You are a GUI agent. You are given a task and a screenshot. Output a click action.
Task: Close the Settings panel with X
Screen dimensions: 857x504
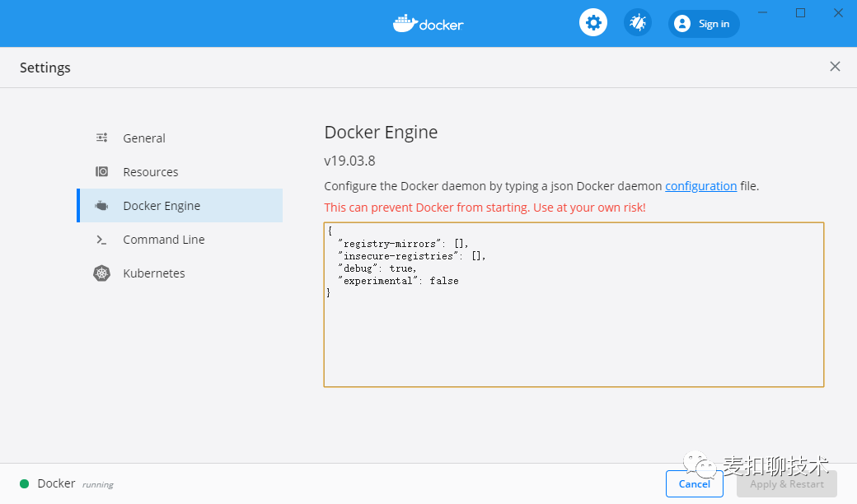click(835, 67)
